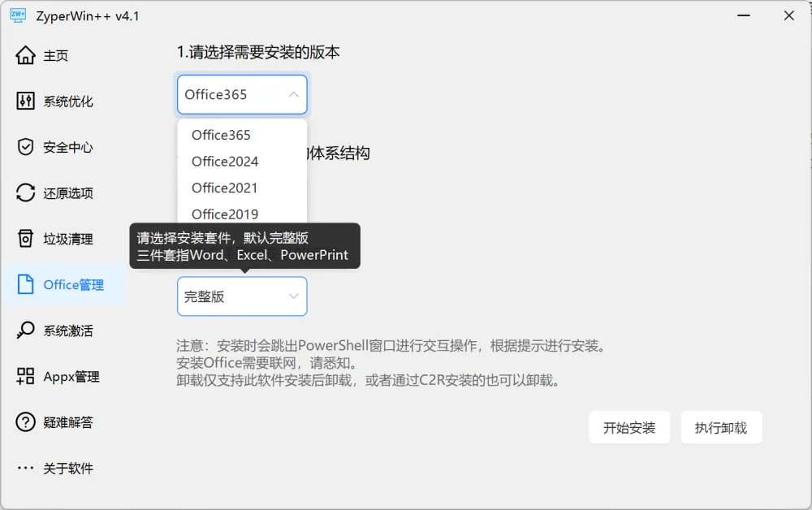Image resolution: width=812 pixels, height=510 pixels.
Task: Click the shield icon for 安全中心
Action: 25,147
